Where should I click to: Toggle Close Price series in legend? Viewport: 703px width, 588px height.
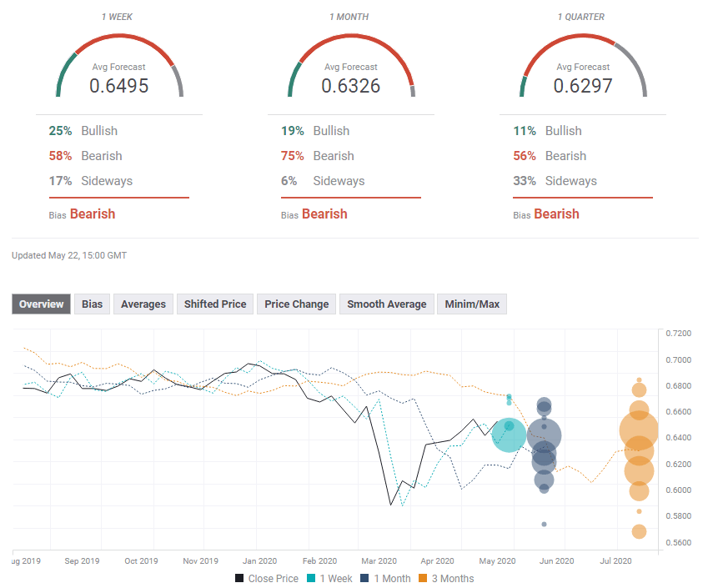point(266,578)
